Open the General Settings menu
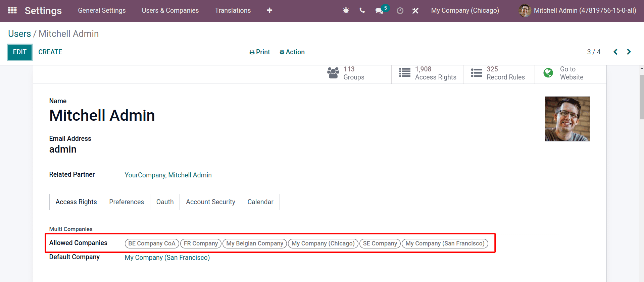The width and height of the screenshot is (644, 282). (x=102, y=10)
